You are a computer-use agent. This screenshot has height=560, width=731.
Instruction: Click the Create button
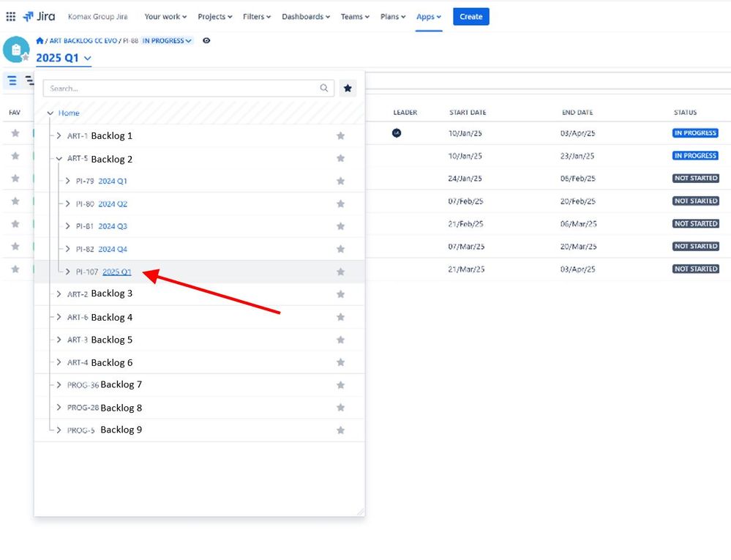[x=471, y=17]
